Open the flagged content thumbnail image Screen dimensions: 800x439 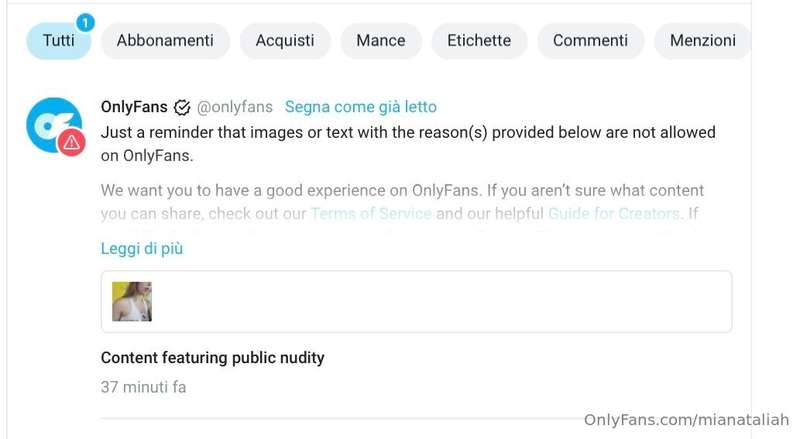pyautogui.click(x=132, y=301)
